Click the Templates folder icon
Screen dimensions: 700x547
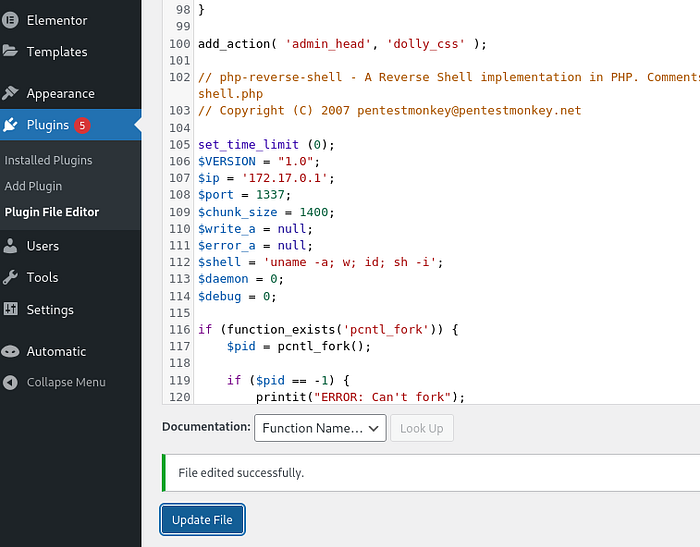(x=10, y=51)
